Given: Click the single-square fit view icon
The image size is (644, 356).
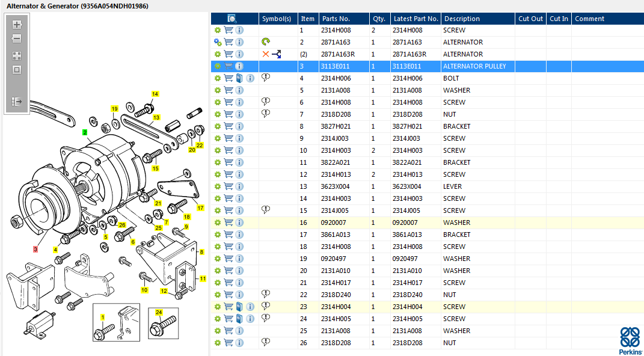Looking at the screenshot, I should (17, 70).
